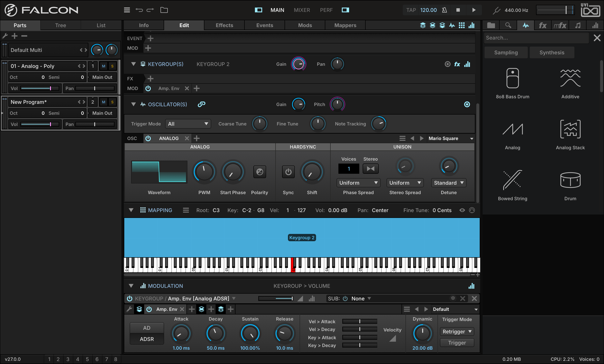Screen dimensions: 604x364
Task: Stop the transport with stop button
Action: 458,10
